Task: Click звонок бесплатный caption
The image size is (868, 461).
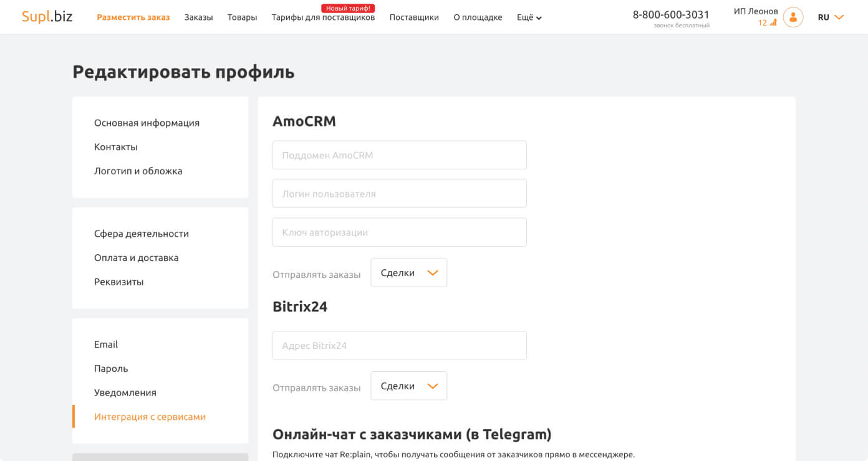Action: click(682, 26)
